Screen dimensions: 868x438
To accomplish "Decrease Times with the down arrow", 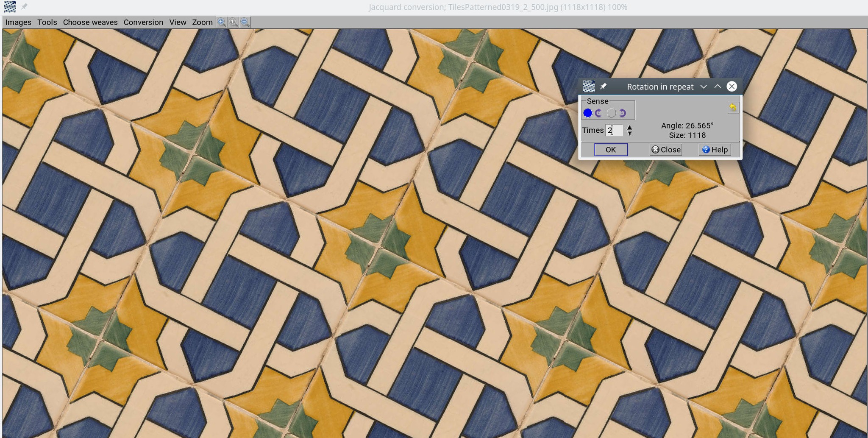I will [630, 133].
